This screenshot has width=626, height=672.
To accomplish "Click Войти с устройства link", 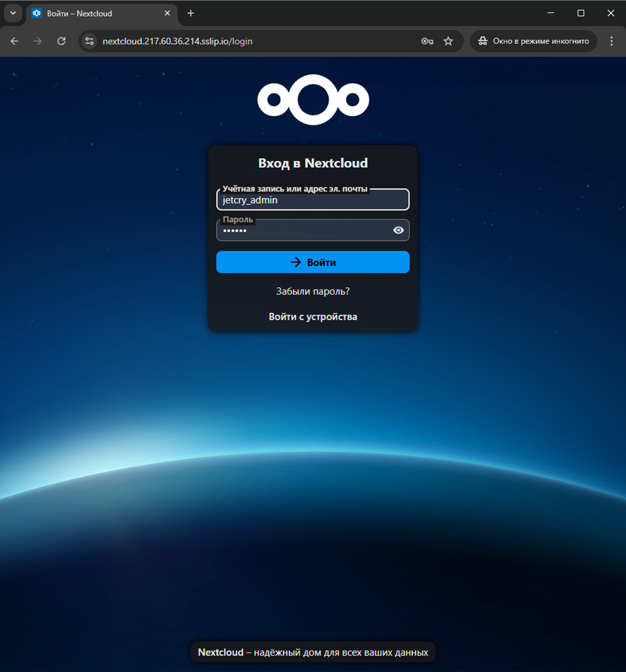I will pos(313,317).
